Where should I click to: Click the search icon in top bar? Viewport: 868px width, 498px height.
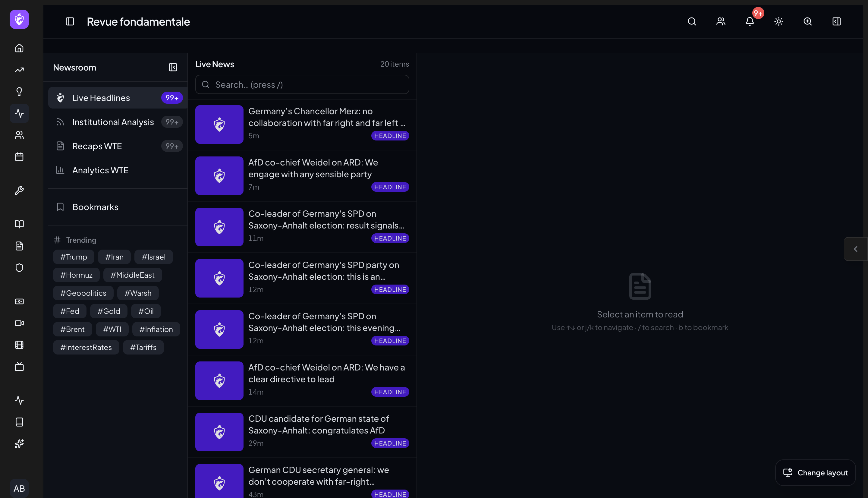pyautogui.click(x=692, y=21)
